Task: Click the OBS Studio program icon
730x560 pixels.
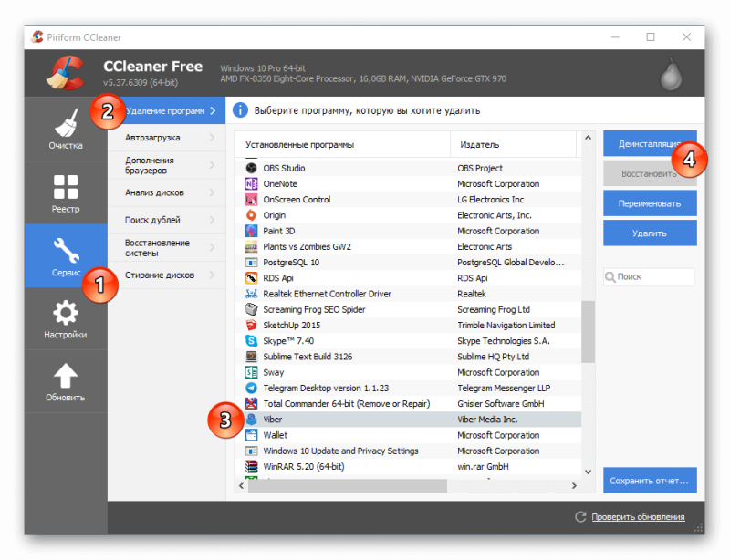Action: click(251, 168)
